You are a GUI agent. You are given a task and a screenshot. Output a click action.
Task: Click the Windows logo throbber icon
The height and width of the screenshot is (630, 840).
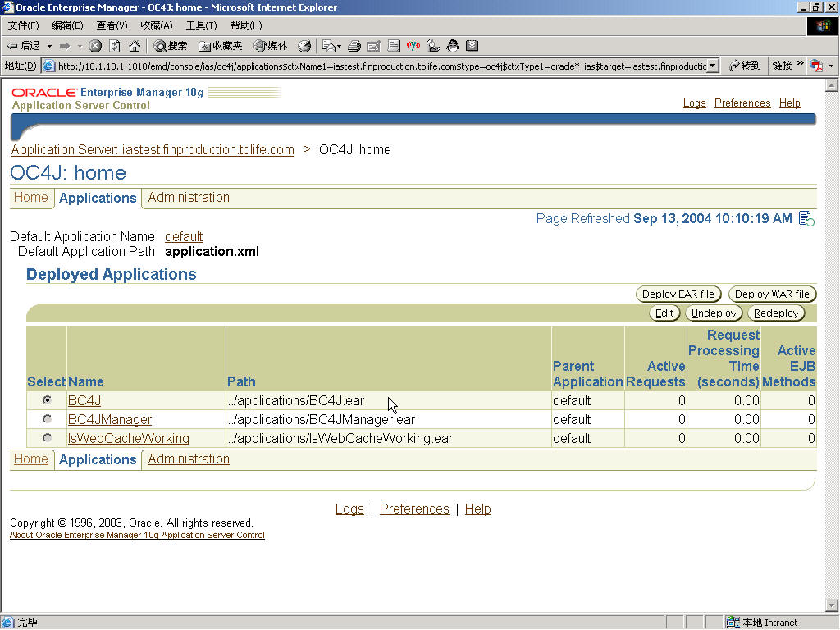[x=822, y=26]
